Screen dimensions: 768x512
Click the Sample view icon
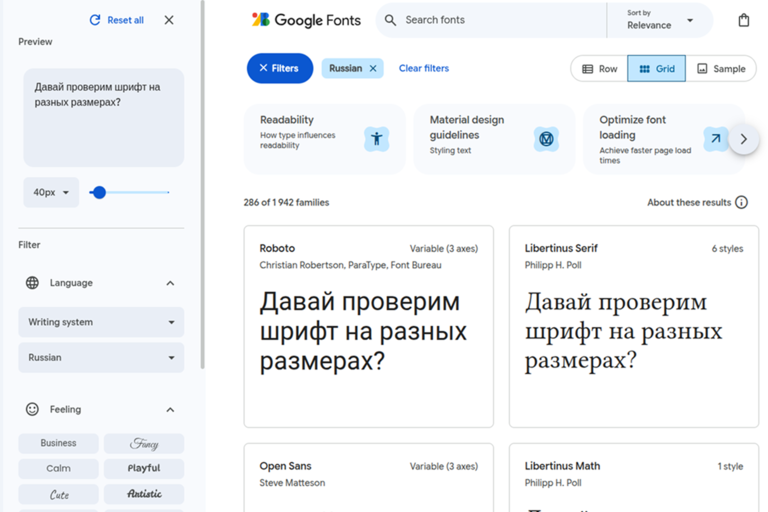point(702,69)
